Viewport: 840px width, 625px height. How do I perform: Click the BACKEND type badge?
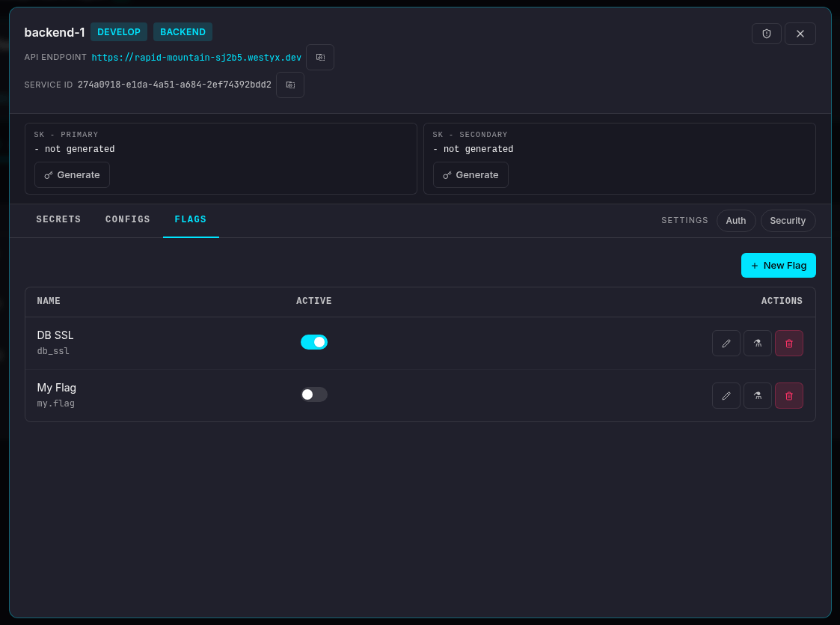pyautogui.click(x=183, y=32)
